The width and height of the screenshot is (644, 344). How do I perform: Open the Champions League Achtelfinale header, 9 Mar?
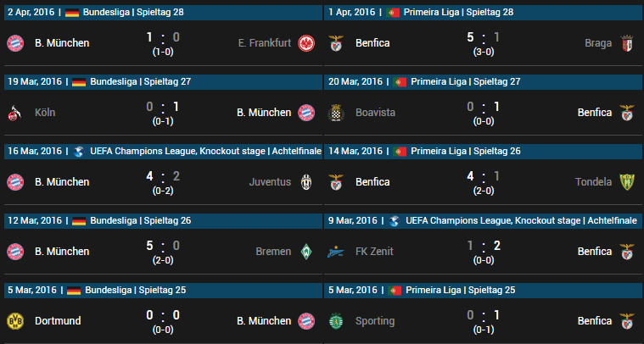coord(484,220)
